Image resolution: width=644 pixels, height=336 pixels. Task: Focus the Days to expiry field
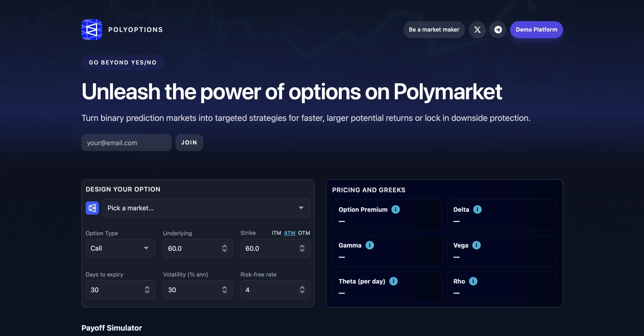click(120, 290)
